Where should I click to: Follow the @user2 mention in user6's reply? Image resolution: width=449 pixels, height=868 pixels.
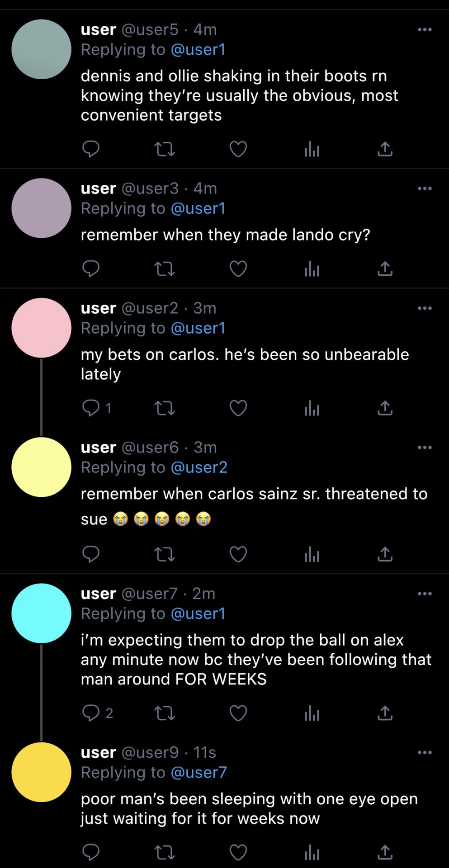point(199,467)
